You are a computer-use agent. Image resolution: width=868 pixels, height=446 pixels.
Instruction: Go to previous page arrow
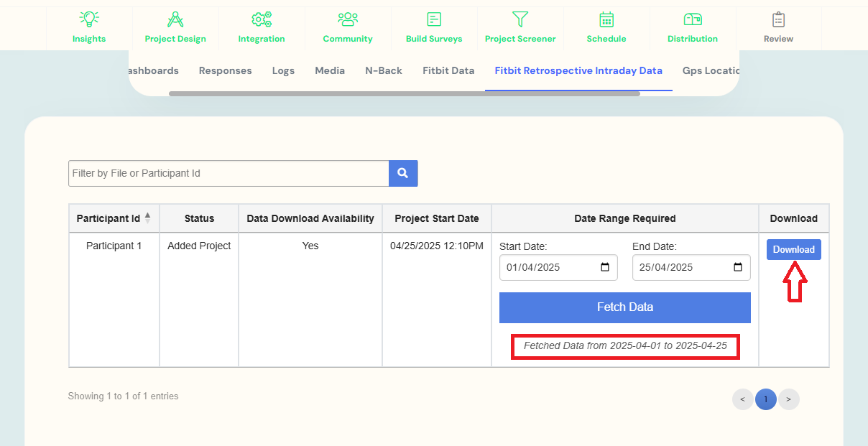[742, 399]
